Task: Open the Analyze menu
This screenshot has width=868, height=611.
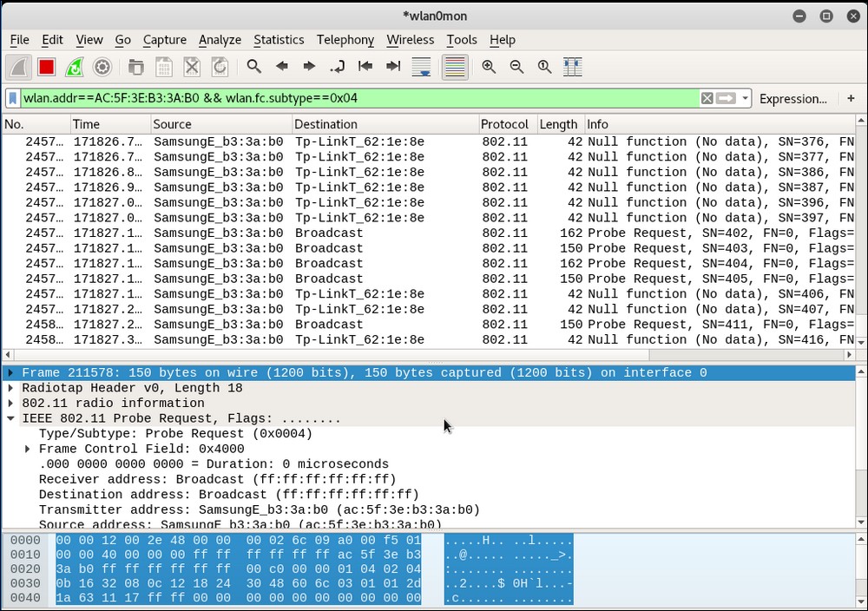Action: click(220, 40)
